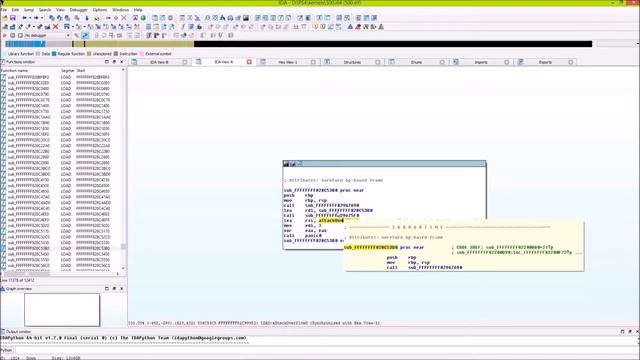Open the Windows menu
The height and width of the screenshot is (360, 640).
click(120, 10)
